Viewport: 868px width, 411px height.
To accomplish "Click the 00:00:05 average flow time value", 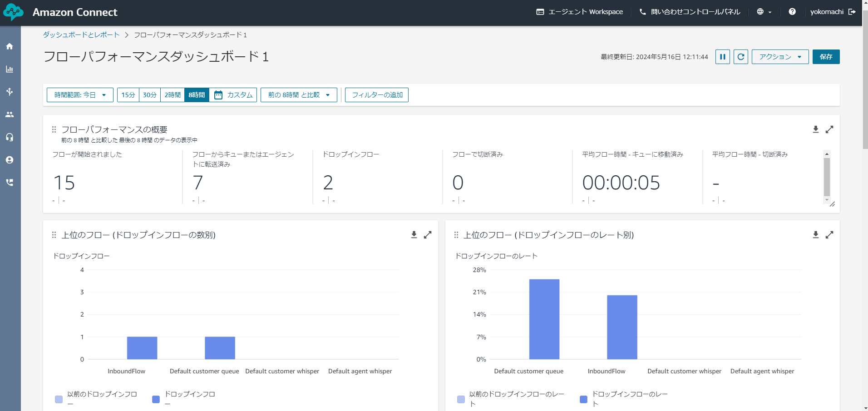I will (x=621, y=183).
